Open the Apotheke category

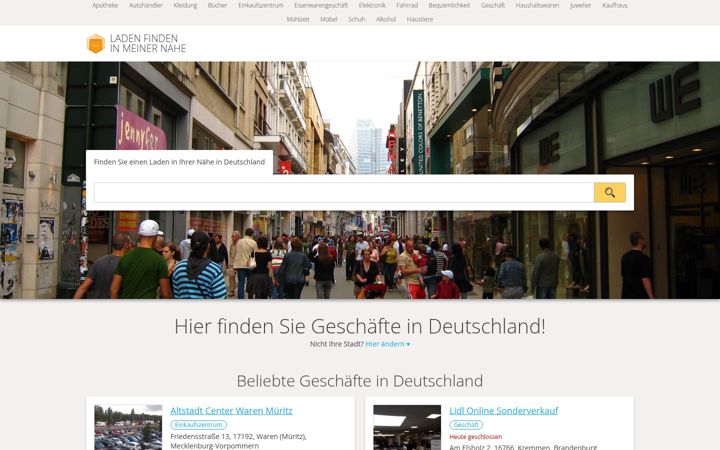(105, 6)
